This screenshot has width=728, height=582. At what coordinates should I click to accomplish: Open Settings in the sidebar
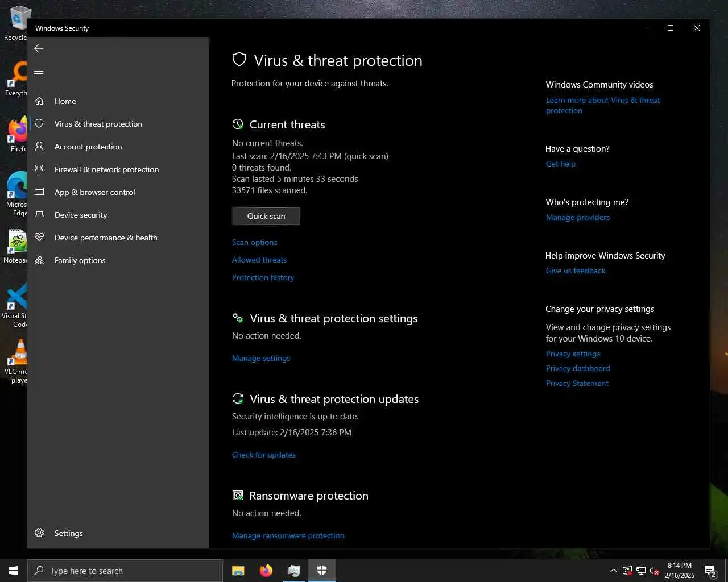tap(118, 533)
